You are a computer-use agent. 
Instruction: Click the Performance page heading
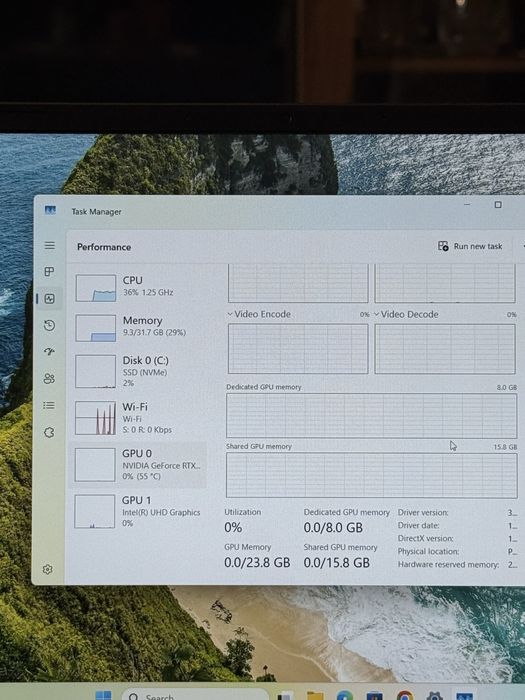pos(104,247)
